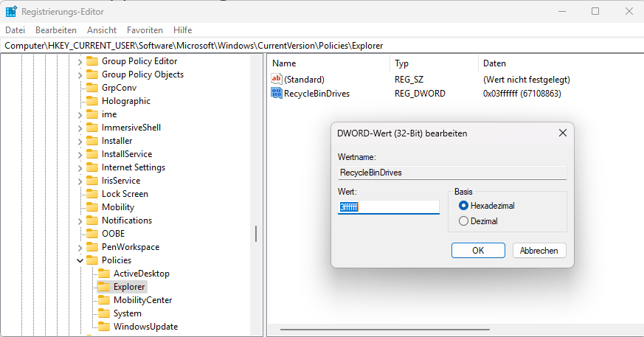644x337 pixels.
Task: Expand the IrisService key
Action: [80, 181]
